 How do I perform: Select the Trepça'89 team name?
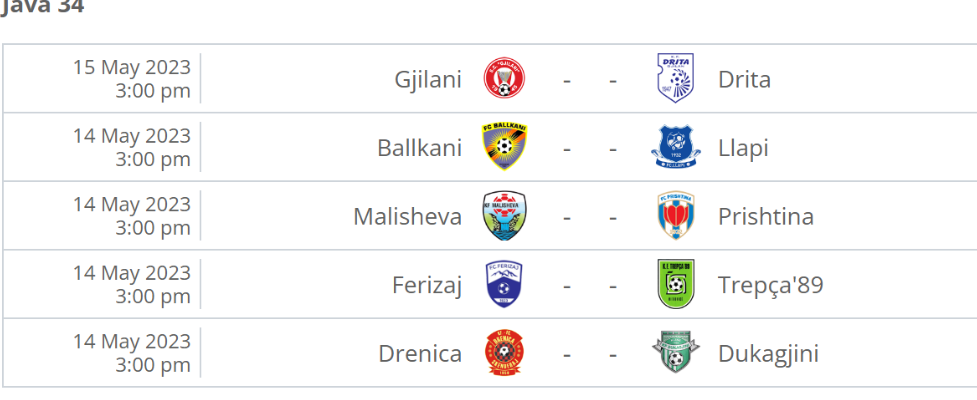(770, 285)
